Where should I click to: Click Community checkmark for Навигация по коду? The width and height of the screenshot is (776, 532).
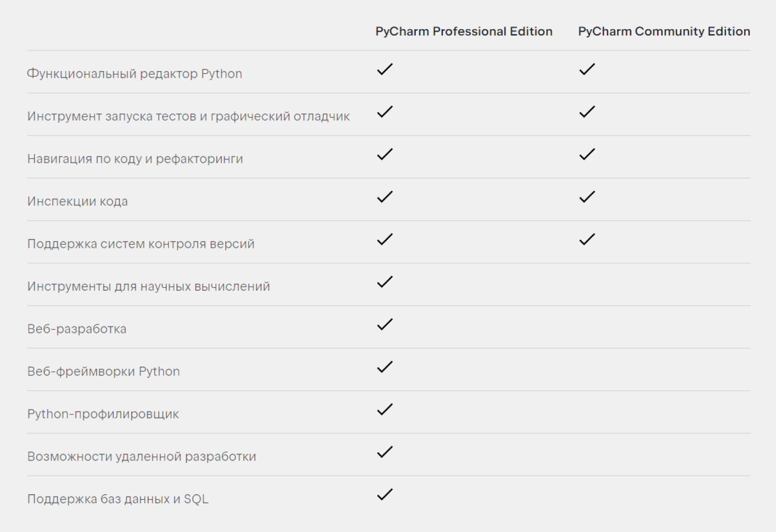tap(587, 155)
